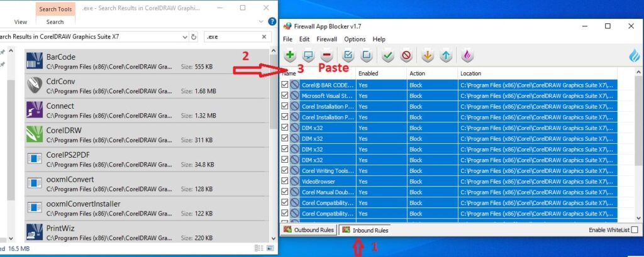The width and height of the screenshot is (644, 257).
Task: Sort rules by the Action column header
Action: (432, 74)
